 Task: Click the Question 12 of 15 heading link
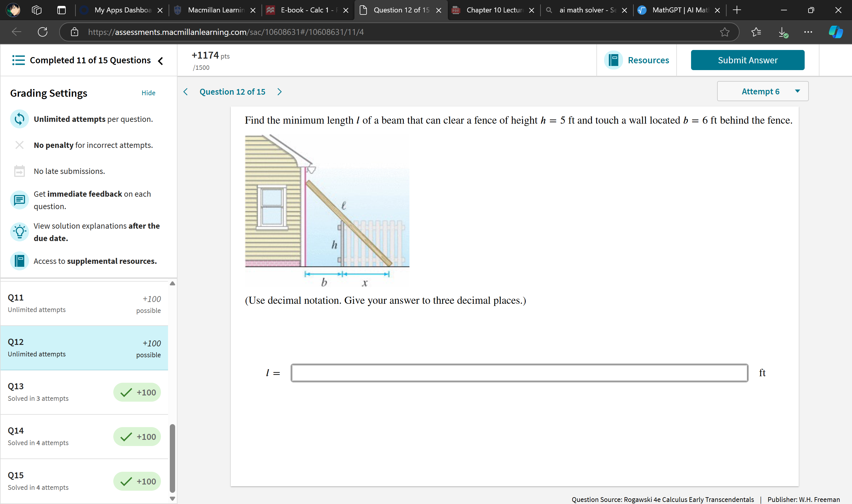(x=232, y=92)
